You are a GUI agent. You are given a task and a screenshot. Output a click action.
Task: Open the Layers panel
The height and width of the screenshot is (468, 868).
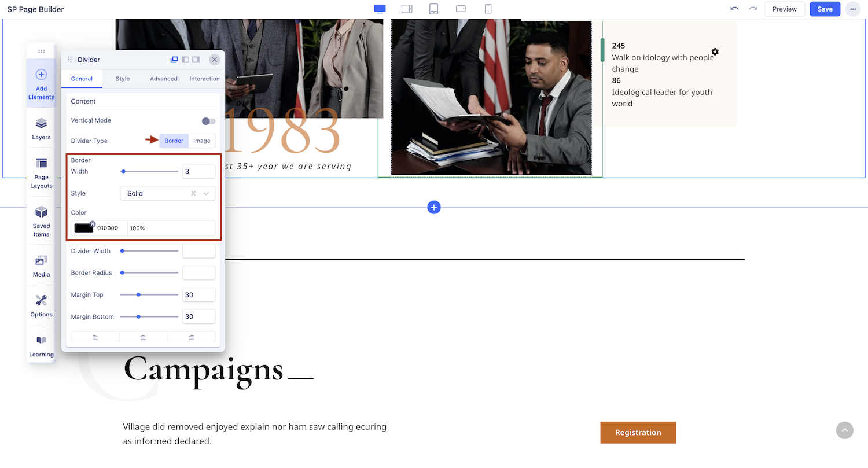click(x=41, y=129)
